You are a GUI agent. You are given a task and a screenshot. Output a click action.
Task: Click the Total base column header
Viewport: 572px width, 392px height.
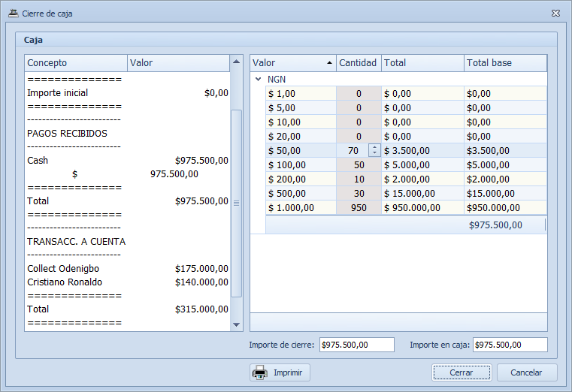point(504,63)
